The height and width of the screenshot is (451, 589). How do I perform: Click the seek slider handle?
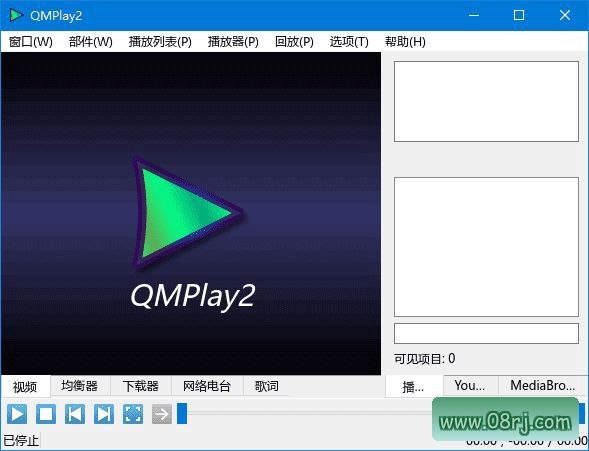[x=182, y=413]
